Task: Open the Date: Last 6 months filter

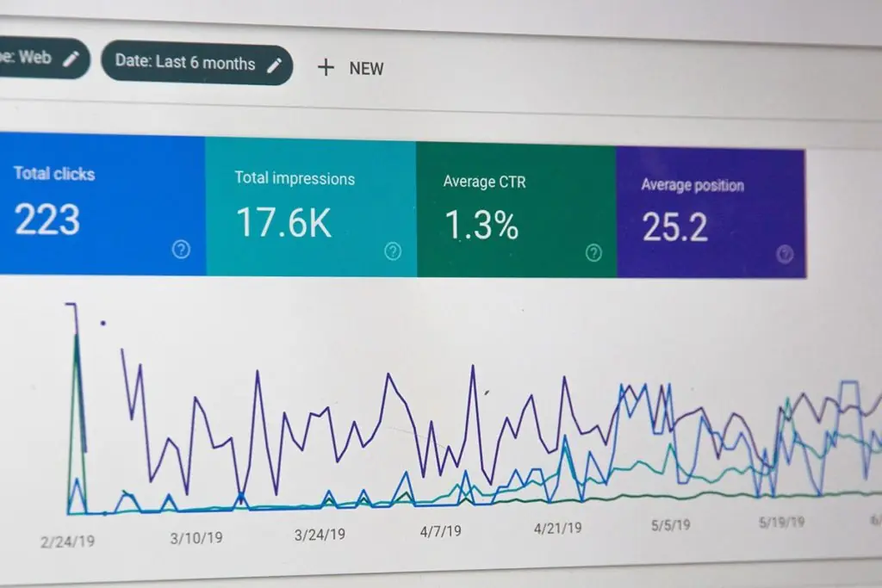Action: point(185,64)
